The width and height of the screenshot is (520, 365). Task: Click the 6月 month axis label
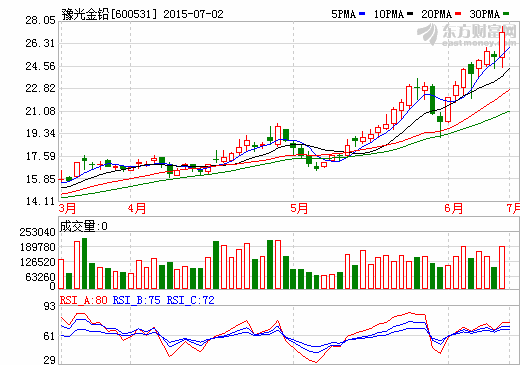pos(454,208)
